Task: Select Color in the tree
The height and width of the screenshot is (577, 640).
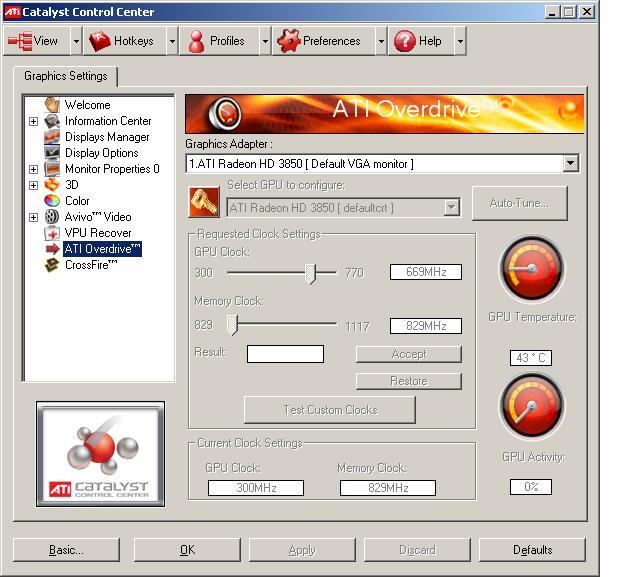Action: point(77,201)
